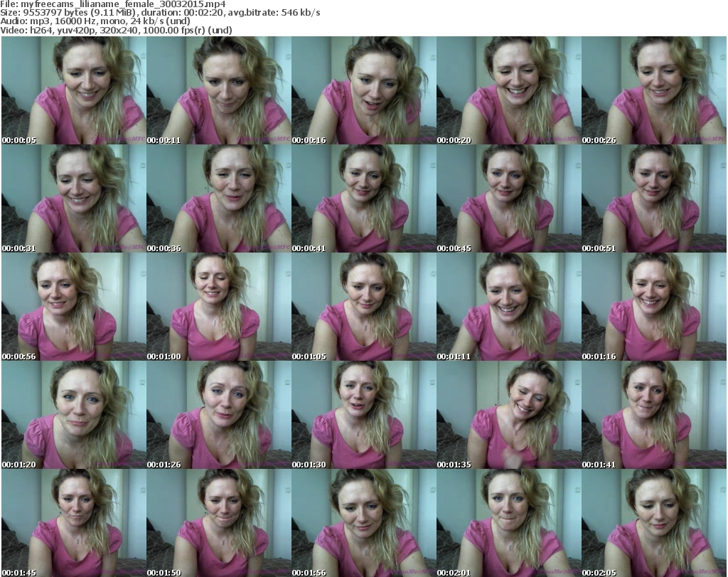Select the thumbnail frame at 00:00:36
Screen dimensions: 728x577
[219, 198]
